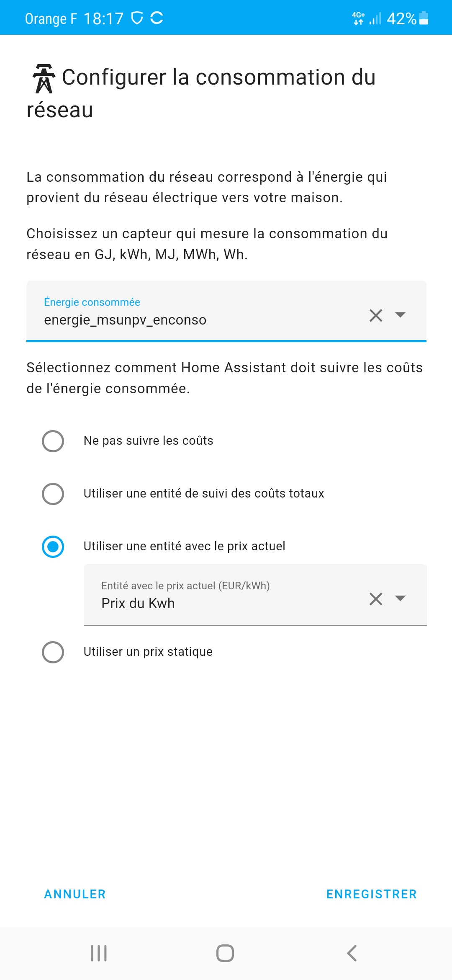This screenshot has width=452, height=980.
Task: Tap the shield icon in status bar
Action: point(137,18)
